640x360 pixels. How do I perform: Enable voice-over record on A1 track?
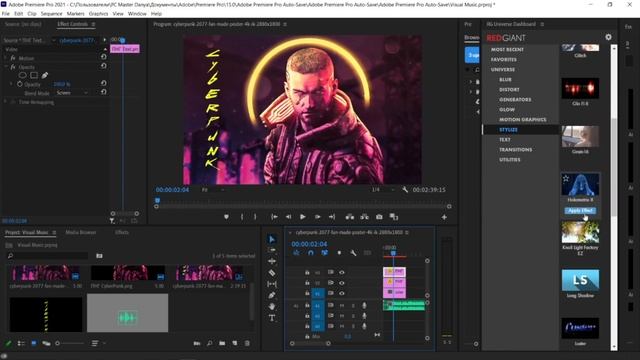click(364, 305)
